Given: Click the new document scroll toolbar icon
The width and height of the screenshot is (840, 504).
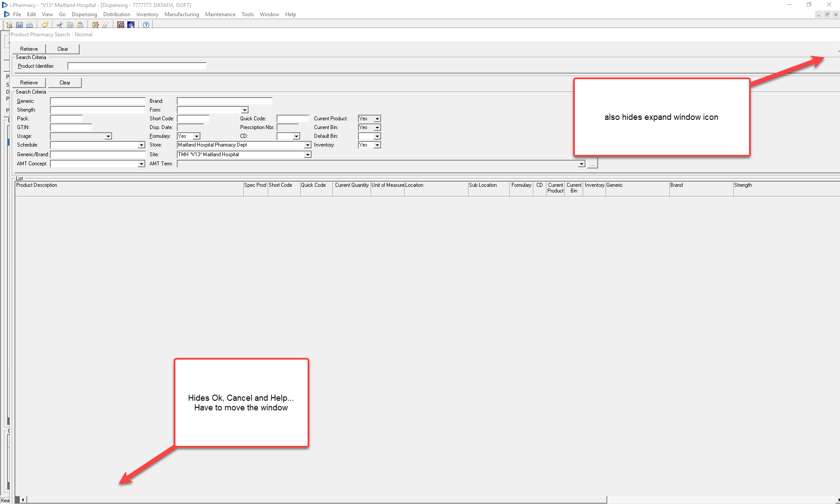Looking at the screenshot, I should tap(9, 25).
